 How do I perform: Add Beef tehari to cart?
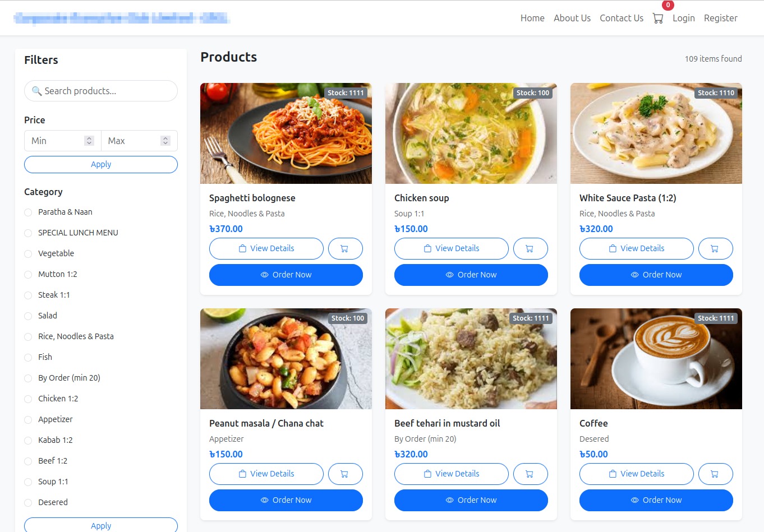(x=530, y=474)
